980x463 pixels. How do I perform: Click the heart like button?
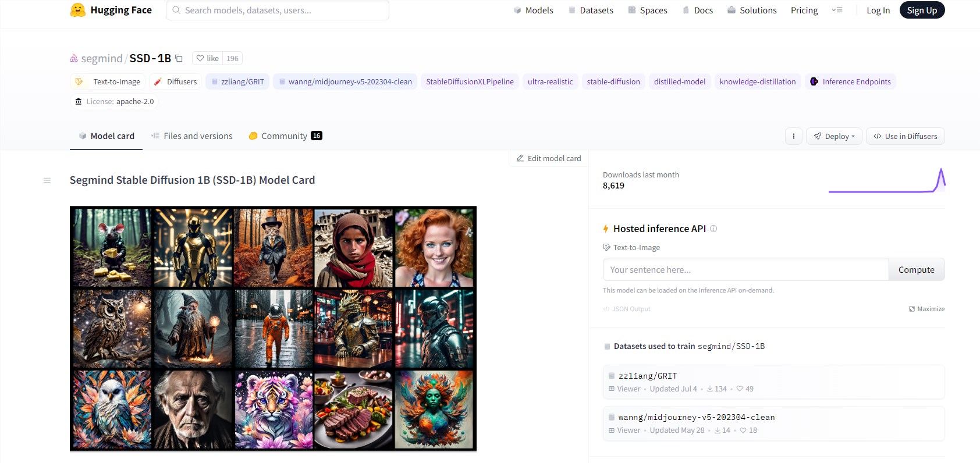click(207, 58)
